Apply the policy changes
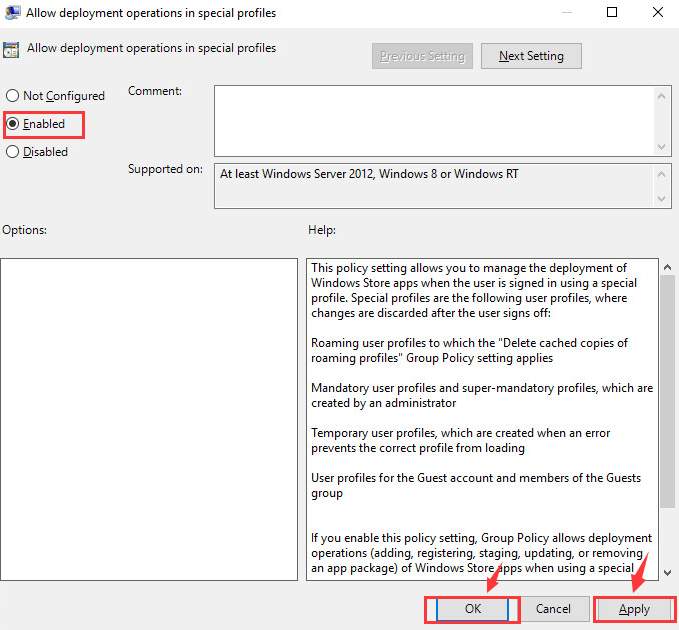Viewport: 679px width, 630px height. coord(634,609)
